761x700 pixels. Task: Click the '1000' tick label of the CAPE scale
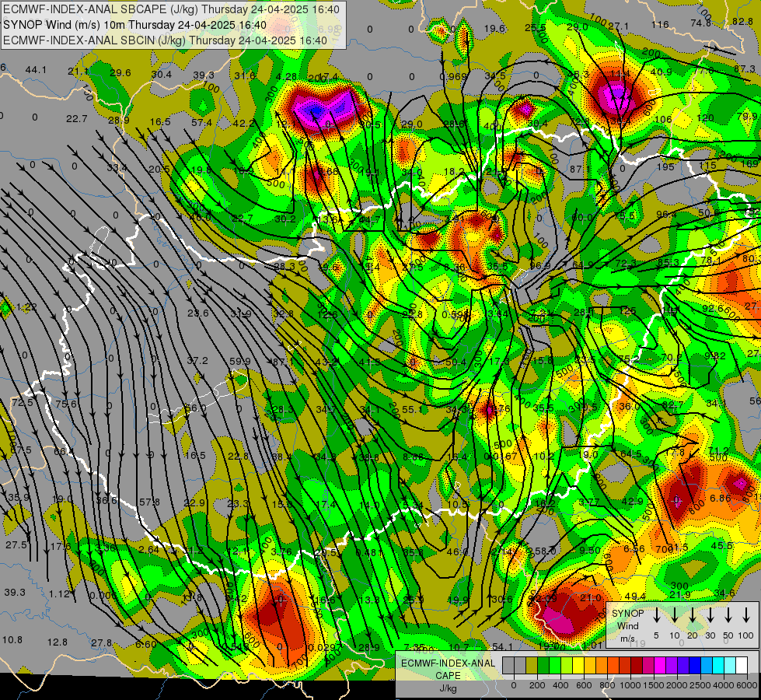click(630, 685)
